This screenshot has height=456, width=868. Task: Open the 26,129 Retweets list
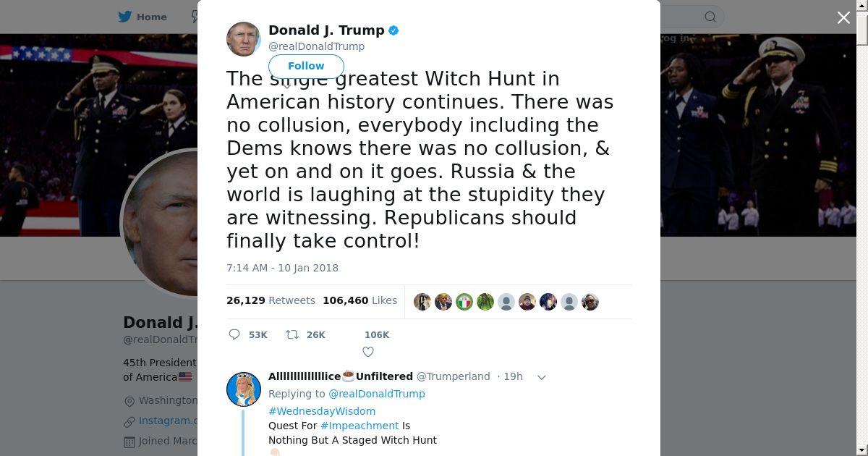[x=271, y=300]
